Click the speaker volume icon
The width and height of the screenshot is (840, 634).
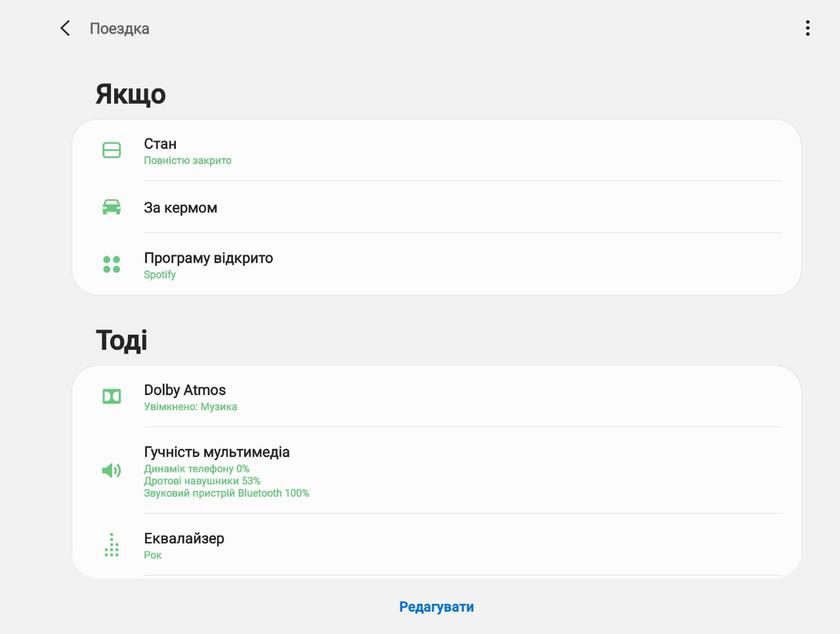click(112, 470)
